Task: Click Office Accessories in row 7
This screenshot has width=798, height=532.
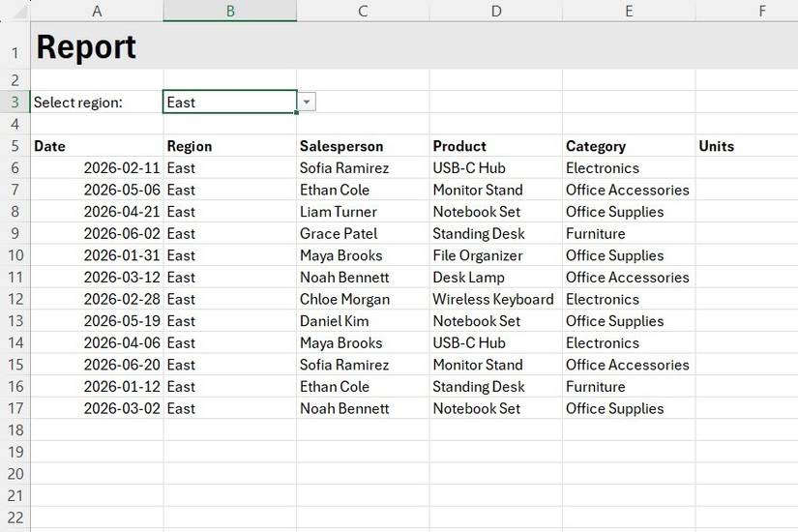Action: pos(629,190)
